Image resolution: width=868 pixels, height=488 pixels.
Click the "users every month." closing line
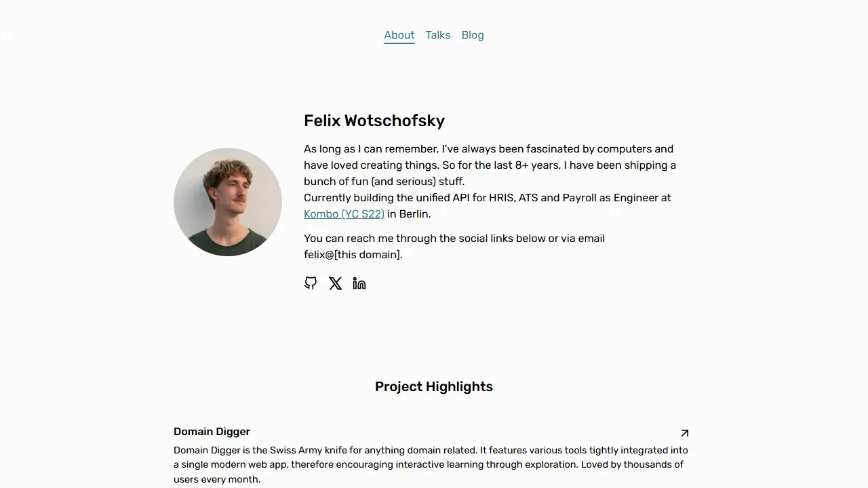point(217,479)
